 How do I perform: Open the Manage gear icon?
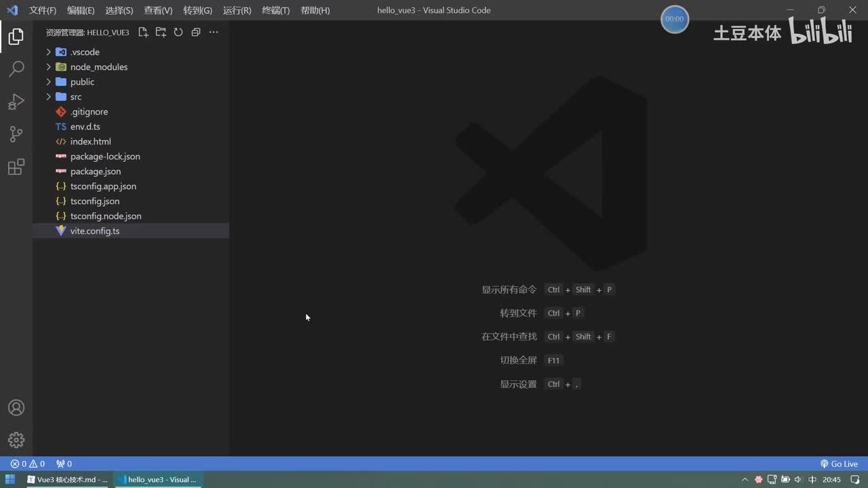(x=16, y=440)
